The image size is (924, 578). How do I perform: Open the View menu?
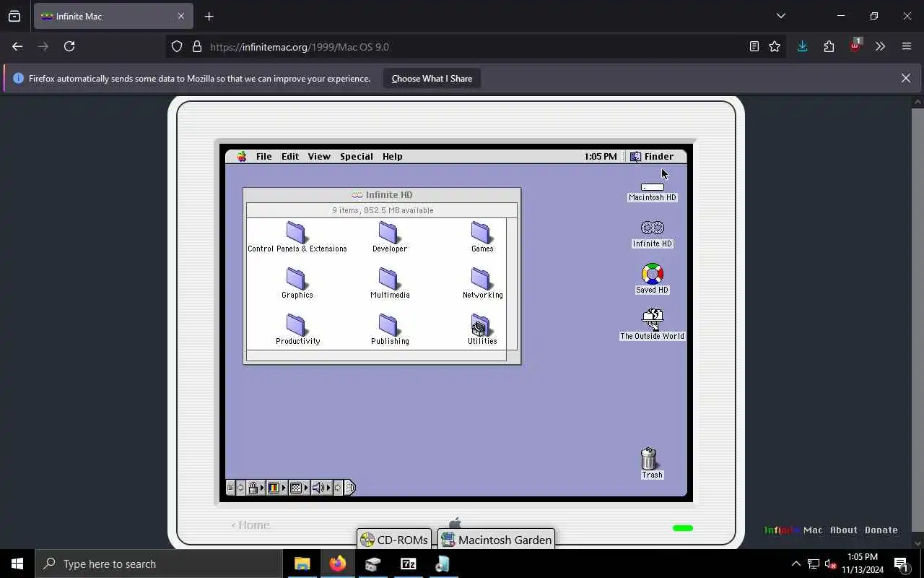tap(319, 156)
